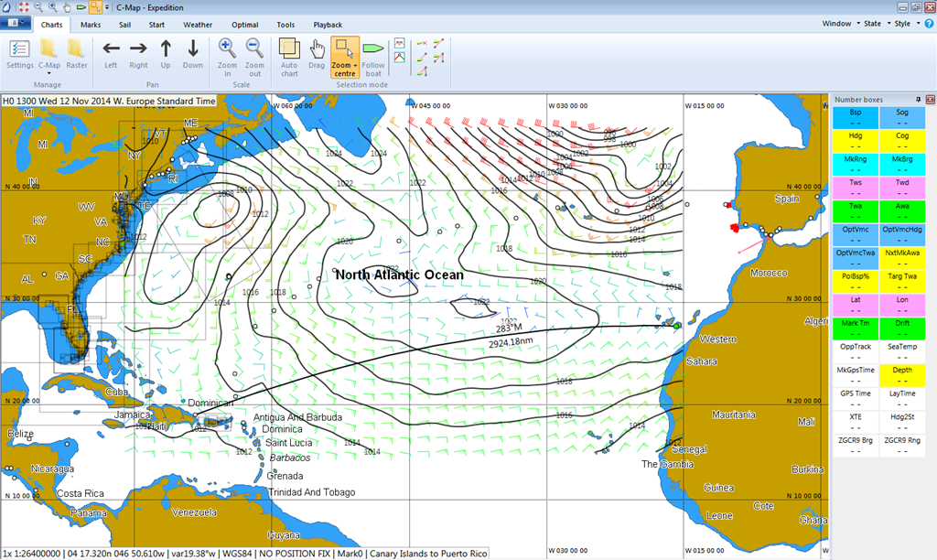
Task: Click the Sog number box
Action: point(902,117)
